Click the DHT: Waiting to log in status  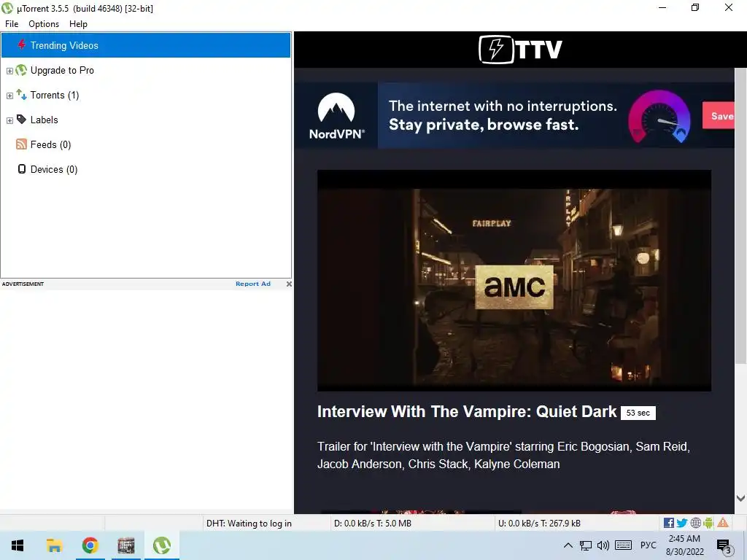pyautogui.click(x=249, y=524)
